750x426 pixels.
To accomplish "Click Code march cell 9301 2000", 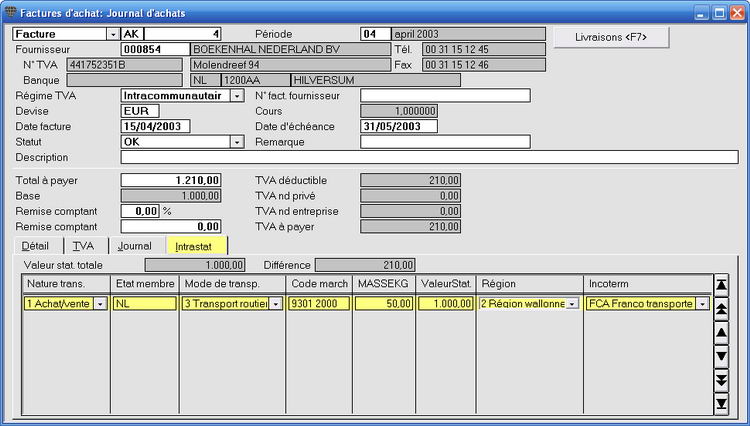I will pos(319,304).
